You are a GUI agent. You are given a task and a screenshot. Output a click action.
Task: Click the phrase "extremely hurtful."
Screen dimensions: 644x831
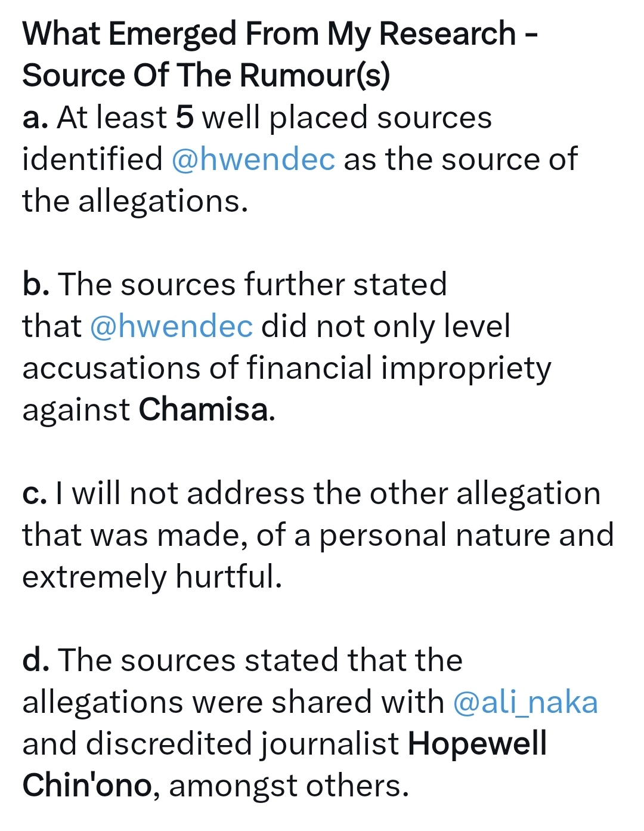click(x=152, y=577)
